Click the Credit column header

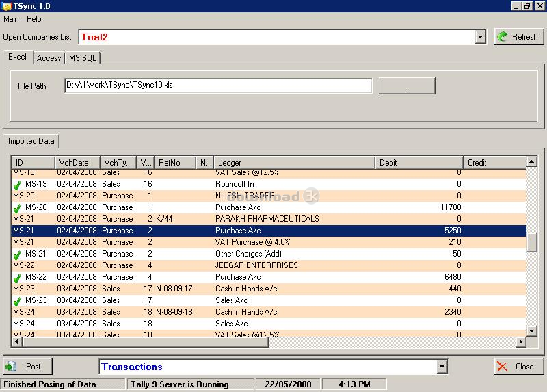coord(495,163)
